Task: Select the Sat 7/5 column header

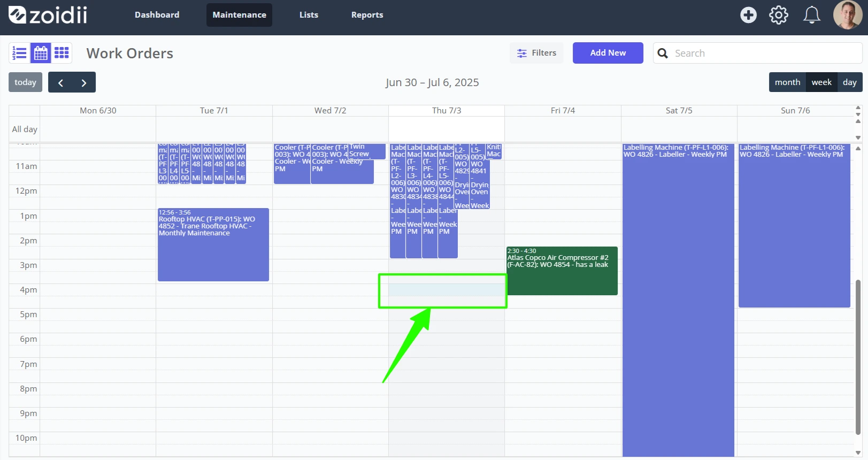Action: coord(679,111)
